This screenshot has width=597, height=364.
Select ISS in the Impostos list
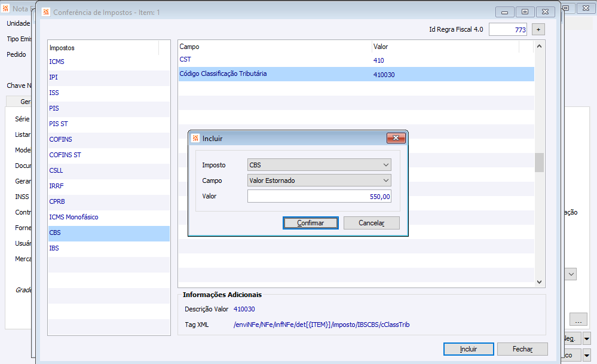click(109, 93)
